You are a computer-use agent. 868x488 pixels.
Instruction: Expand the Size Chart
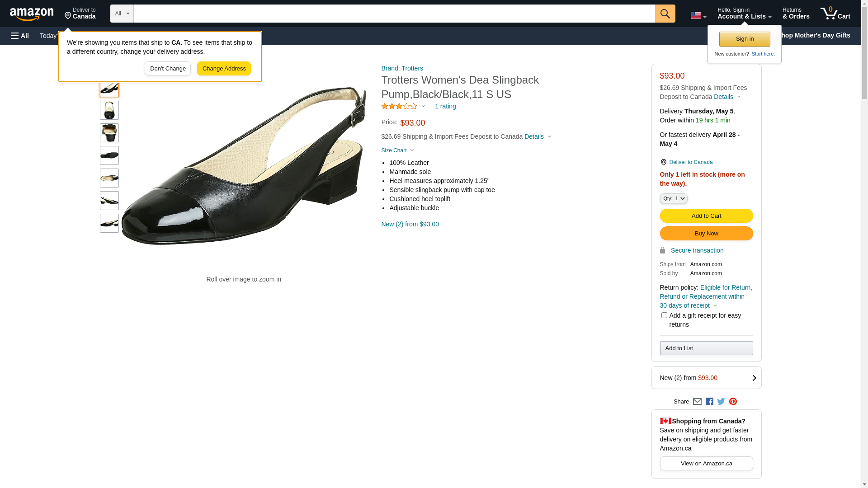point(397,150)
